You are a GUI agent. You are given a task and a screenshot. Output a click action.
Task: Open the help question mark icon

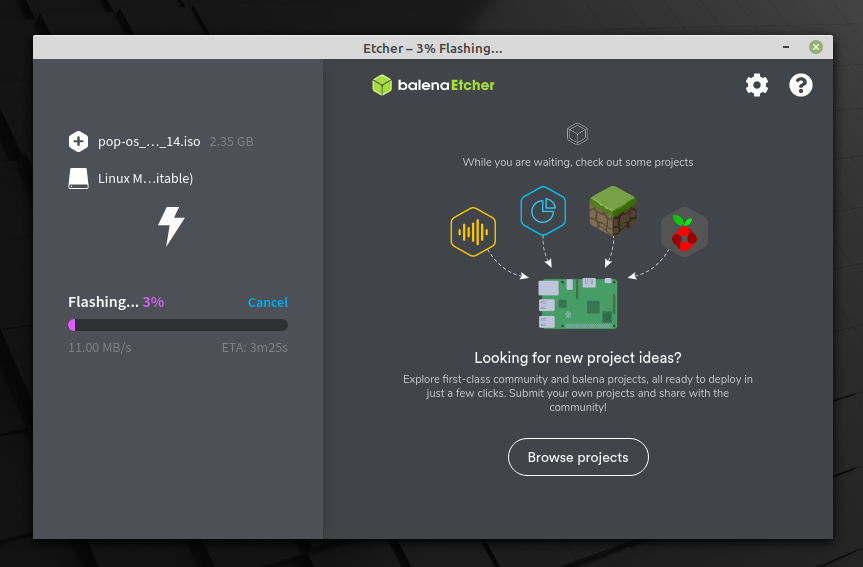[x=801, y=85]
